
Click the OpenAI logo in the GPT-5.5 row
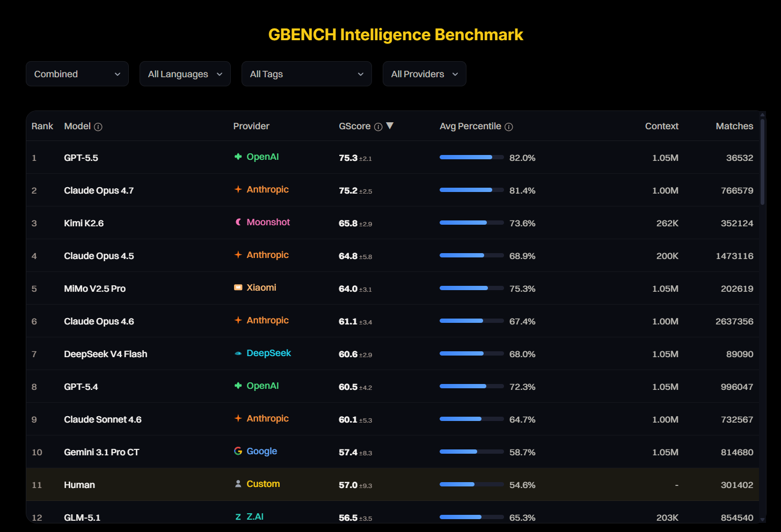[238, 157]
